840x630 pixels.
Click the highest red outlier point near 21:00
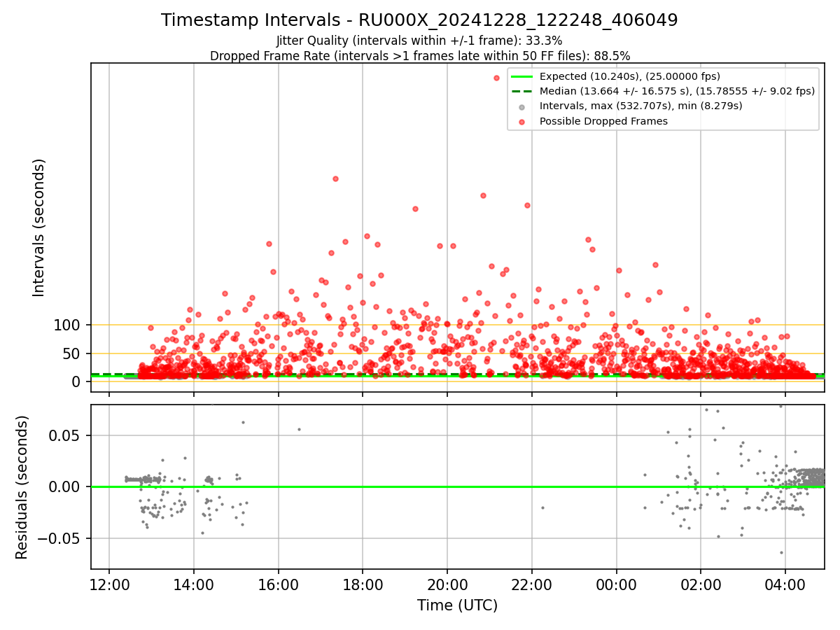coord(496,78)
